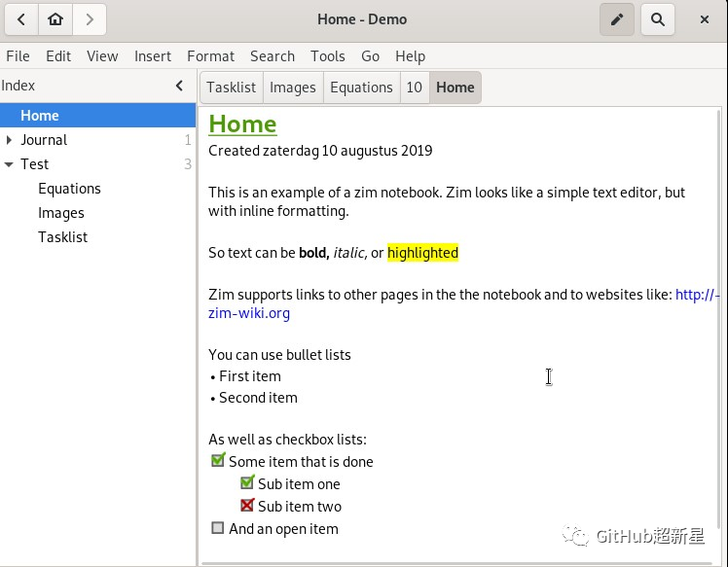Open the Equations page in index
The height and width of the screenshot is (567, 728).
click(x=70, y=189)
